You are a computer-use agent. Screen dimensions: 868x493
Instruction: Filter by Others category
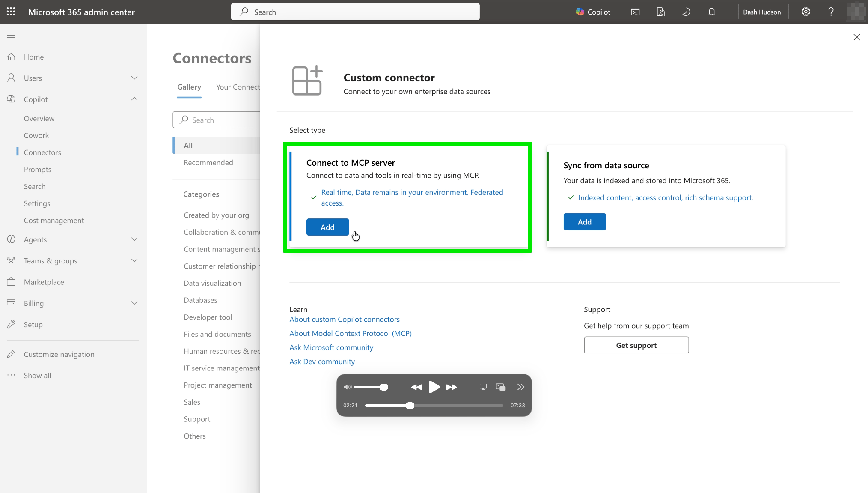click(195, 436)
